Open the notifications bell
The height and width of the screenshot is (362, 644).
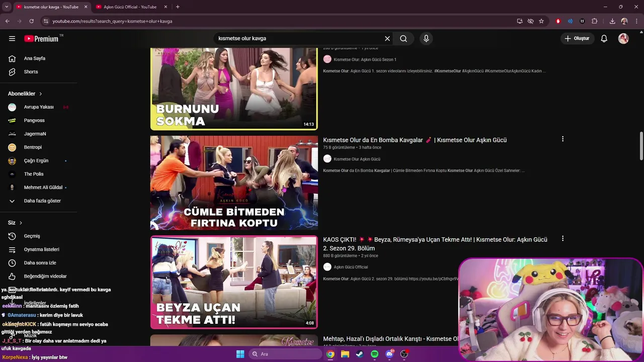pyautogui.click(x=604, y=39)
